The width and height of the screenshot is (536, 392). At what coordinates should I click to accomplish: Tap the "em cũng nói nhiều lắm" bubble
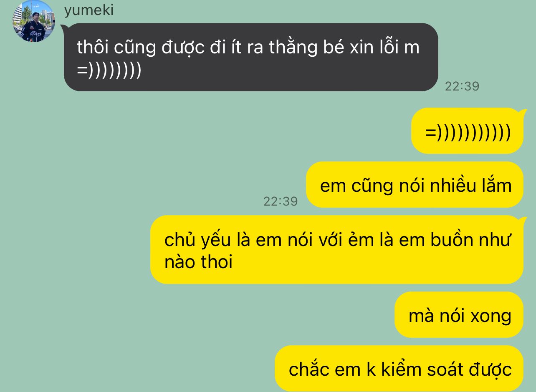tap(415, 185)
